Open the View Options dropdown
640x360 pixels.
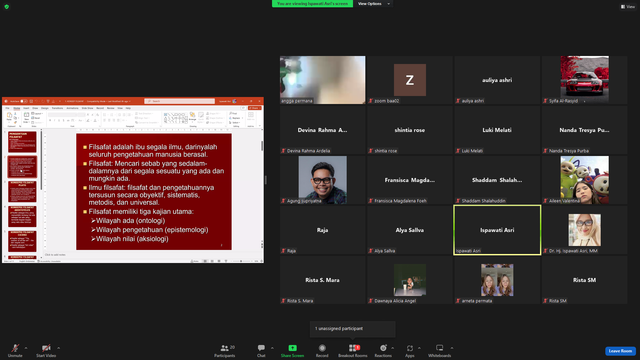tap(373, 4)
